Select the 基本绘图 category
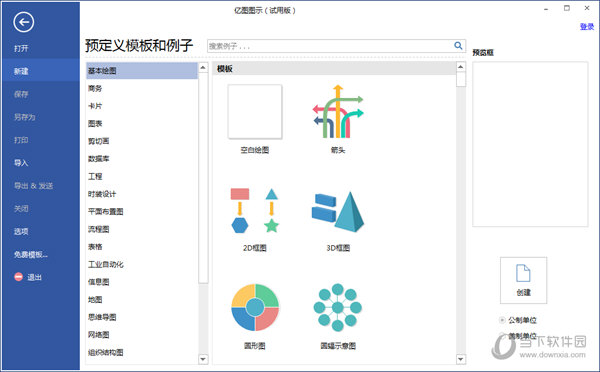This screenshot has height=372, width=600. click(142, 71)
